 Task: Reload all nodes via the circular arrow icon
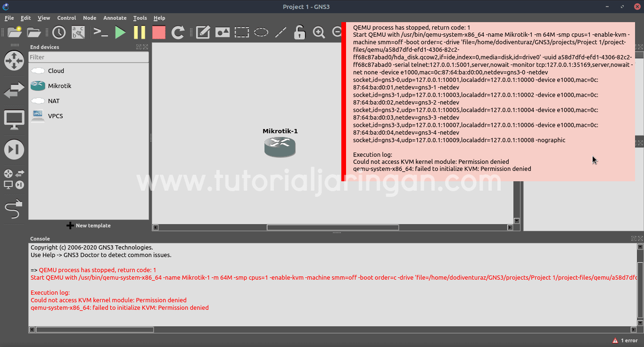[x=178, y=32]
